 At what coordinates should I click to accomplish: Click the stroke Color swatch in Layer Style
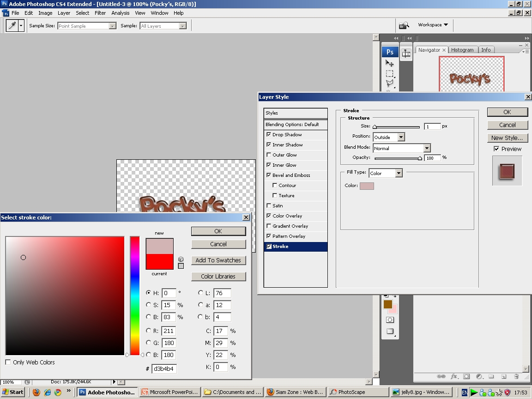[x=367, y=186]
